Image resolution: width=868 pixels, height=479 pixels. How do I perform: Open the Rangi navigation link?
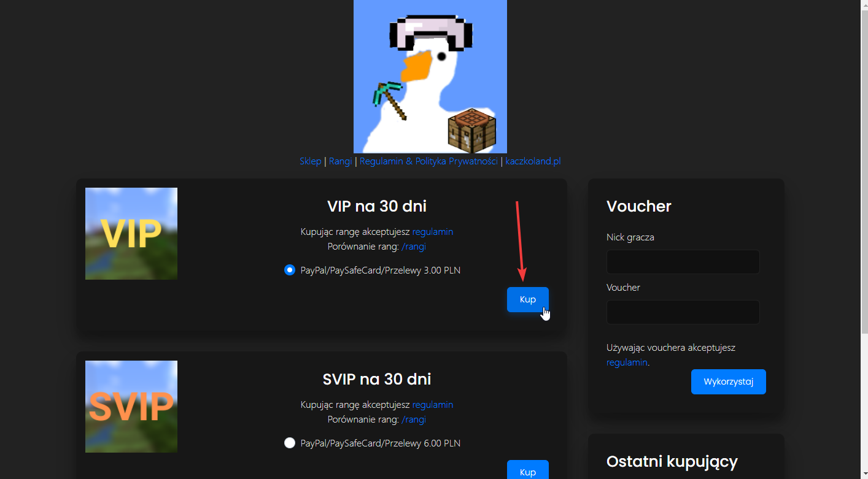point(340,161)
